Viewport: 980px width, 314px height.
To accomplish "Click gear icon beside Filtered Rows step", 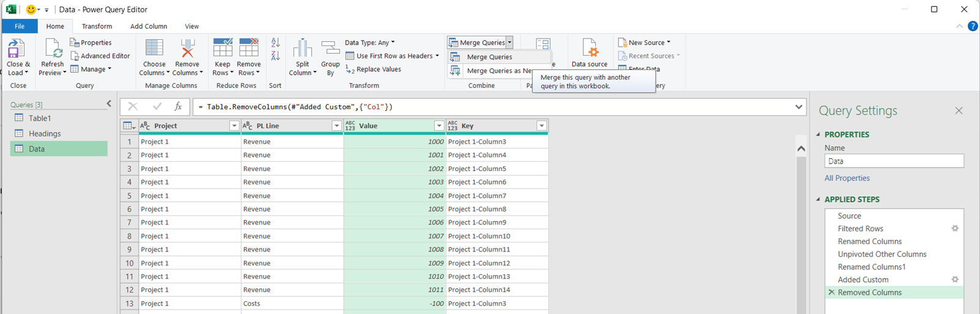I will [x=954, y=229].
